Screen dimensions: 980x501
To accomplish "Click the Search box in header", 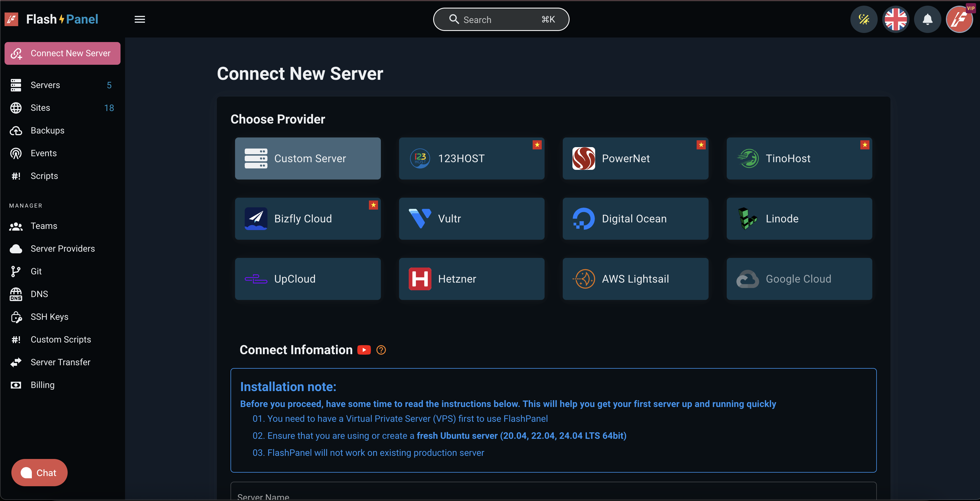I will click(501, 19).
